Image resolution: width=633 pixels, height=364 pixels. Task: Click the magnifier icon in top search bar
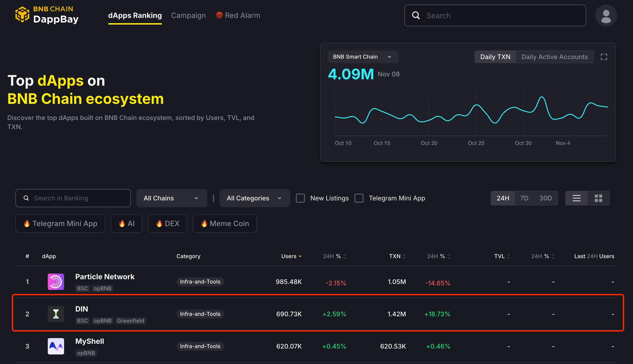tap(416, 15)
